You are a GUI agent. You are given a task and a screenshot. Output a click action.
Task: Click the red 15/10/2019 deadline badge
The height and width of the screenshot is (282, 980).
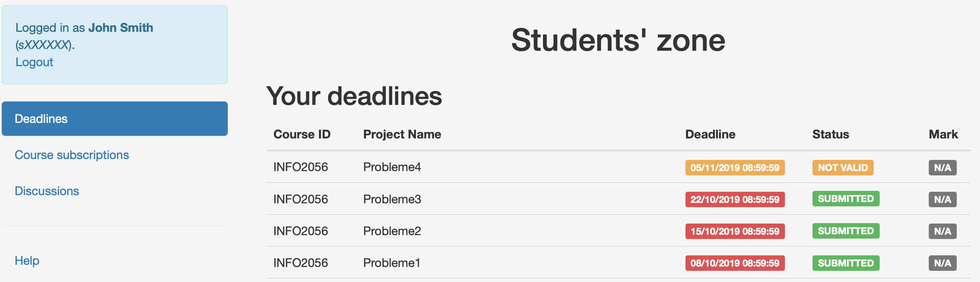735,231
